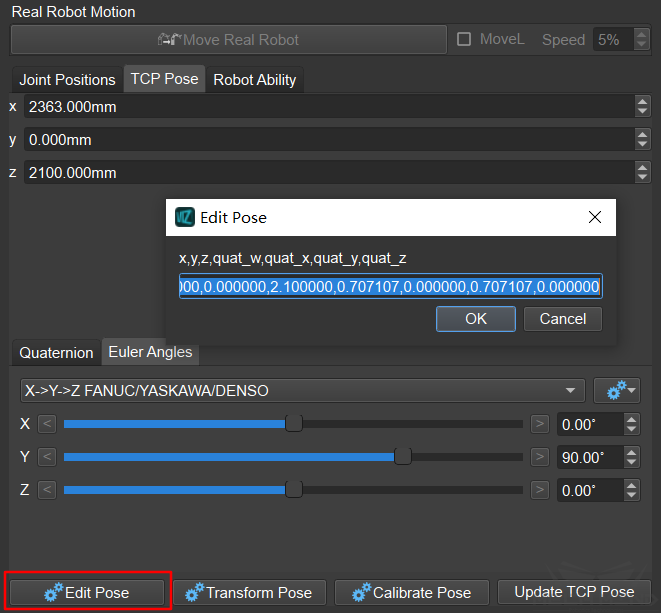661x613 pixels.
Task: Click the Z rotation slider handle
Action: (294, 489)
